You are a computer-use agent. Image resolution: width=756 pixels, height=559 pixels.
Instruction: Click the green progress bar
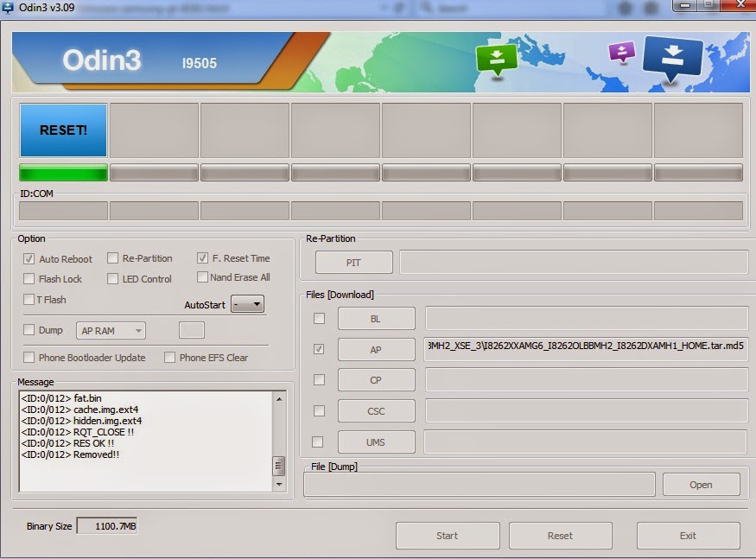[x=63, y=173]
